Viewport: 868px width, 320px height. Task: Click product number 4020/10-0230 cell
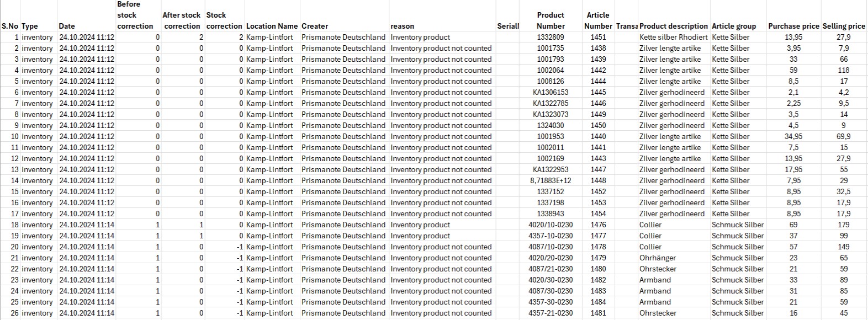pos(551,225)
